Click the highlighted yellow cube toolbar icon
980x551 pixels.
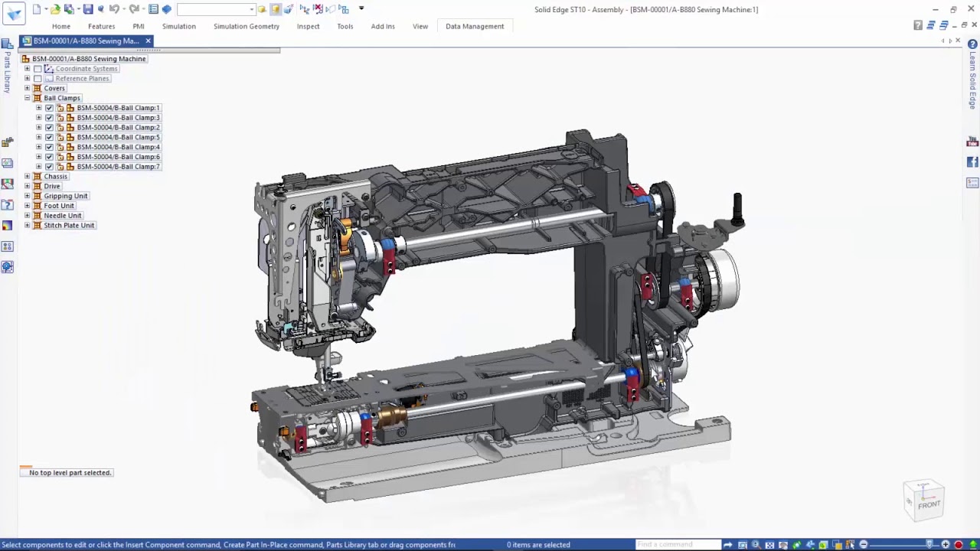pos(276,9)
